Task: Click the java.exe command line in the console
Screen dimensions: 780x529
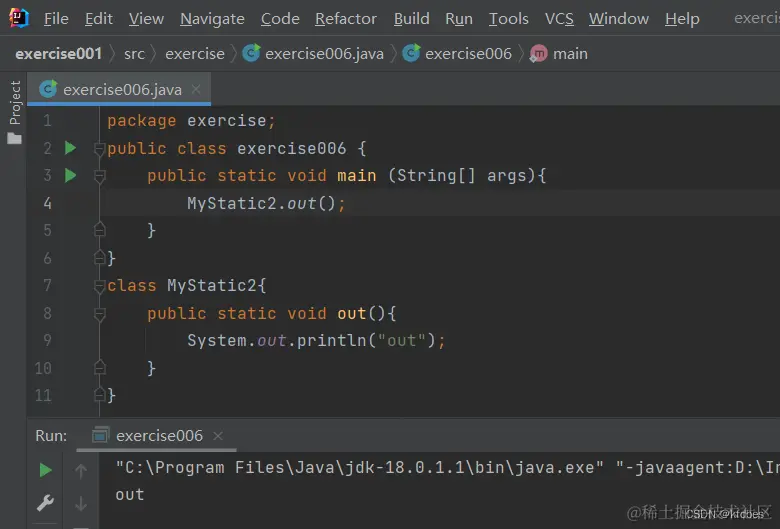Action: point(448,468)
